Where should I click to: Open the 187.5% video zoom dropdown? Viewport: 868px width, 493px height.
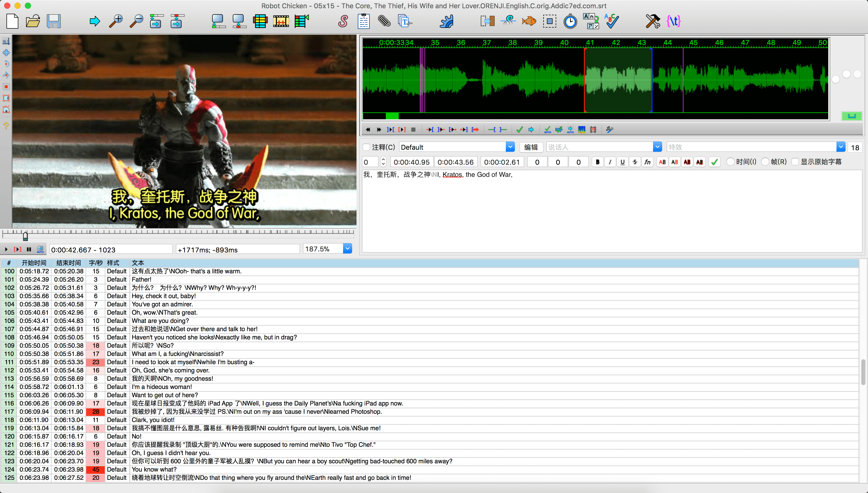pos(348,249)
